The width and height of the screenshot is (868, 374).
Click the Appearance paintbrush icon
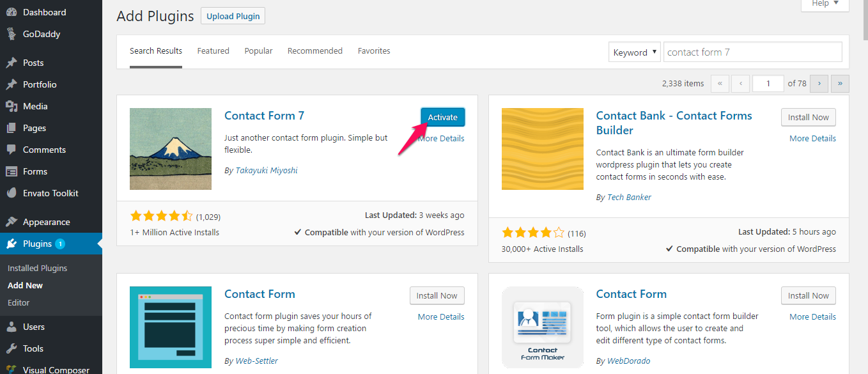(11, 222)
